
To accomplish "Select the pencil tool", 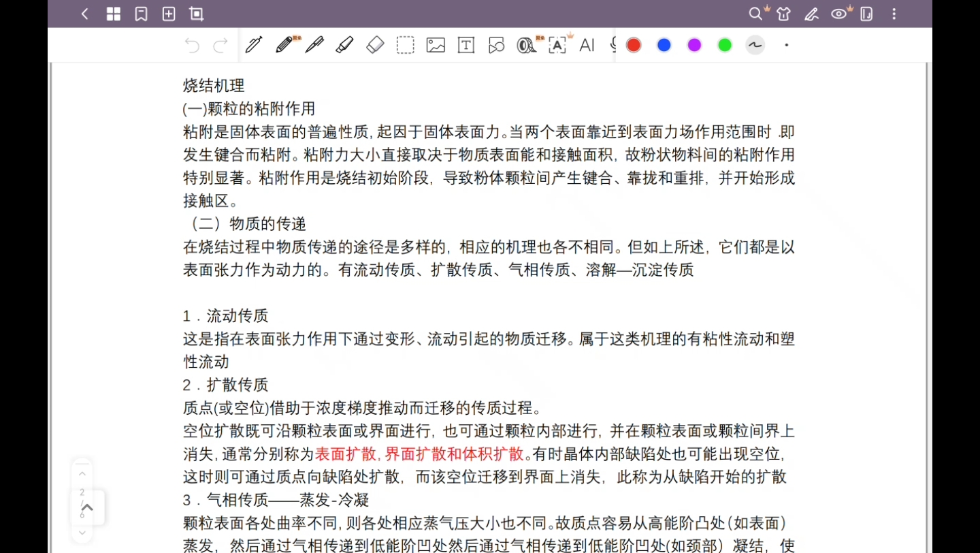I will coord(284,45).
